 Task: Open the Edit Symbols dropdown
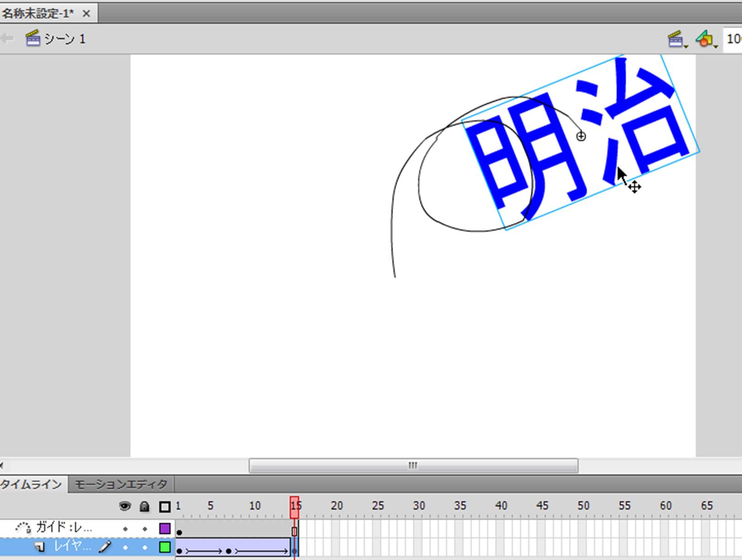point(706,40)
